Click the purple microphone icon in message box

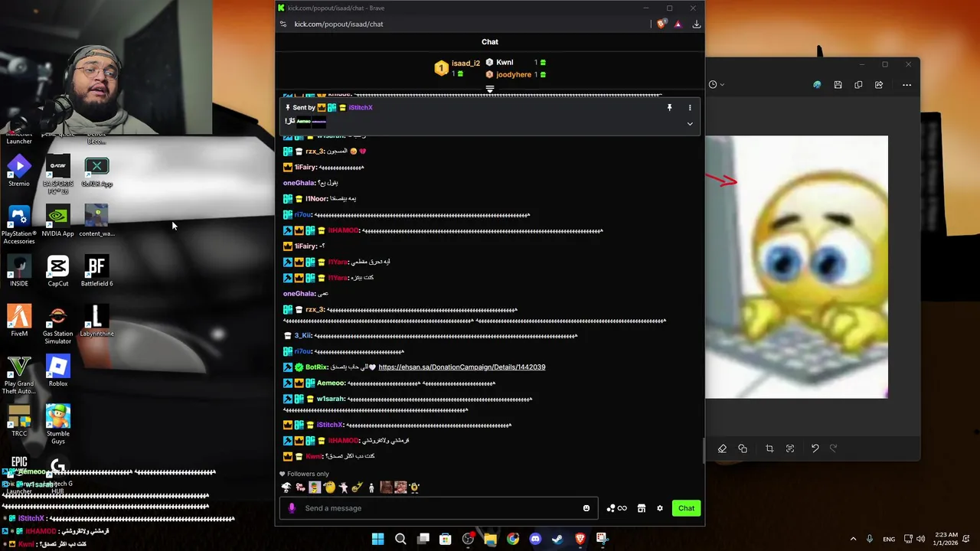coord(291,508)
